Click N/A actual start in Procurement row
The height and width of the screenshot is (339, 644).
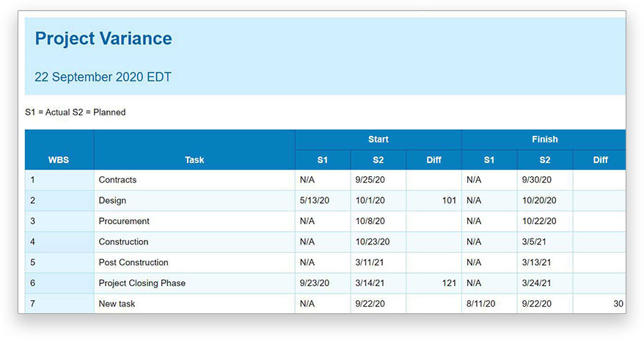pos(307,221)
